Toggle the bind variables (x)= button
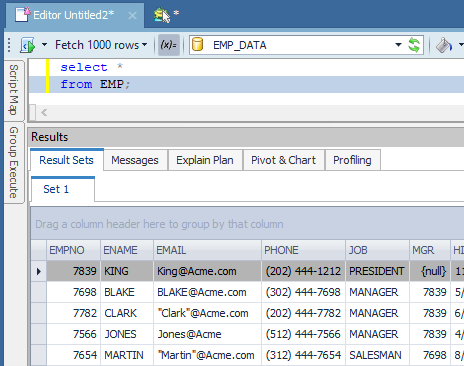 169,45
